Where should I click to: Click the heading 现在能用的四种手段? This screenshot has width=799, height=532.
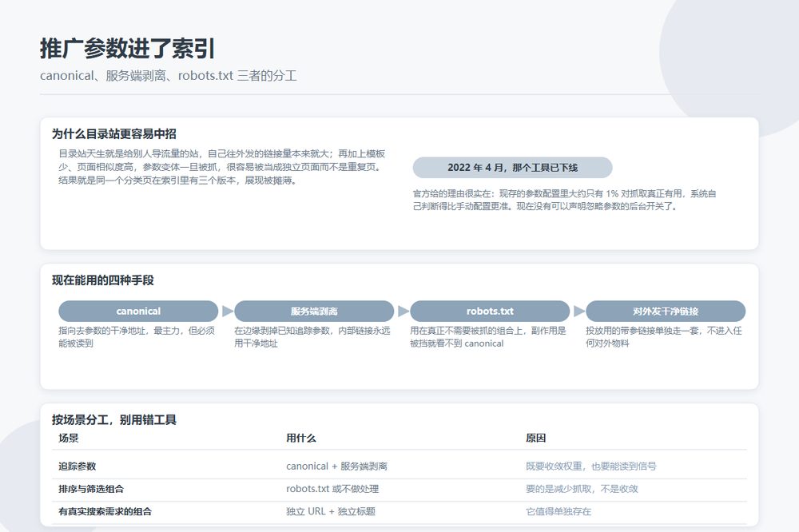tap(103, 280)
